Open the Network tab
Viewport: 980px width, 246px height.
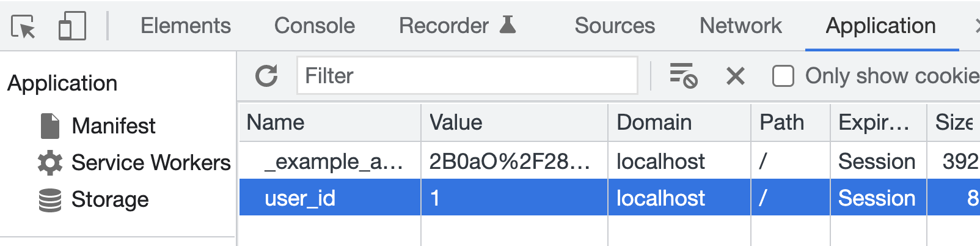pyautogui.click(x=740, y=26)
